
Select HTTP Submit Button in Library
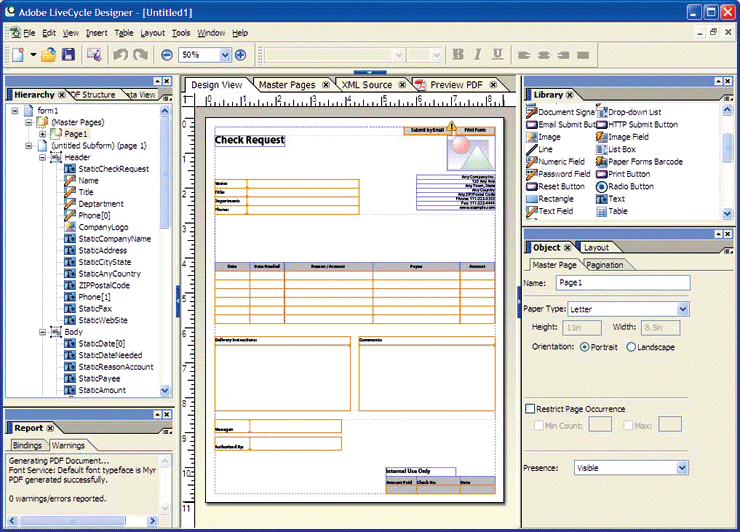(x=637, y=125)
